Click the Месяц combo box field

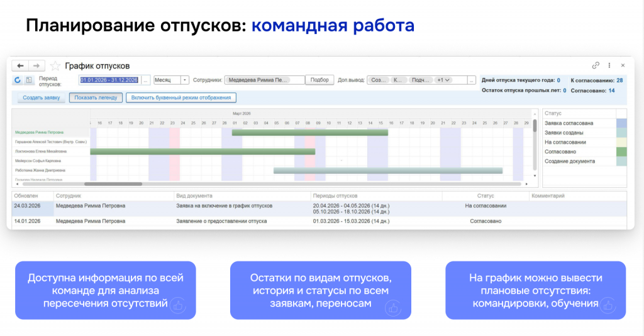pyautogui.click(x=167, y=80)
